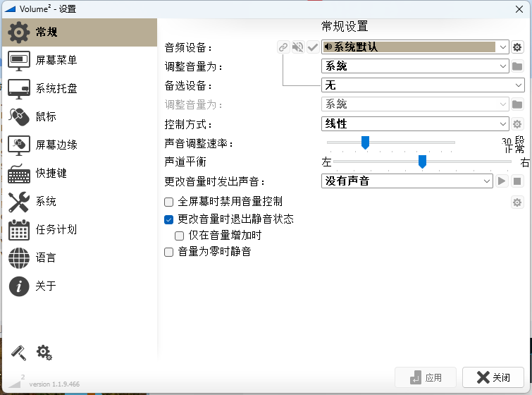532x395 pixels.
Task: Open the 屏幕菜单 settings page
Action: [56, 60]
